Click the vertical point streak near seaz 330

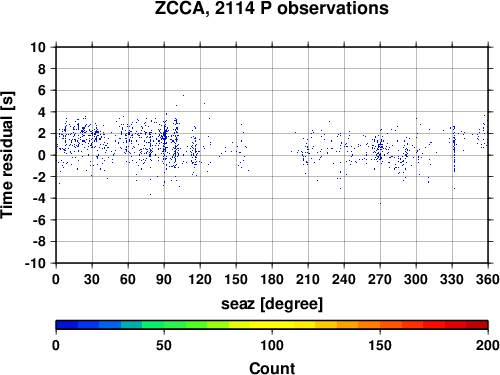pos(454,148)
